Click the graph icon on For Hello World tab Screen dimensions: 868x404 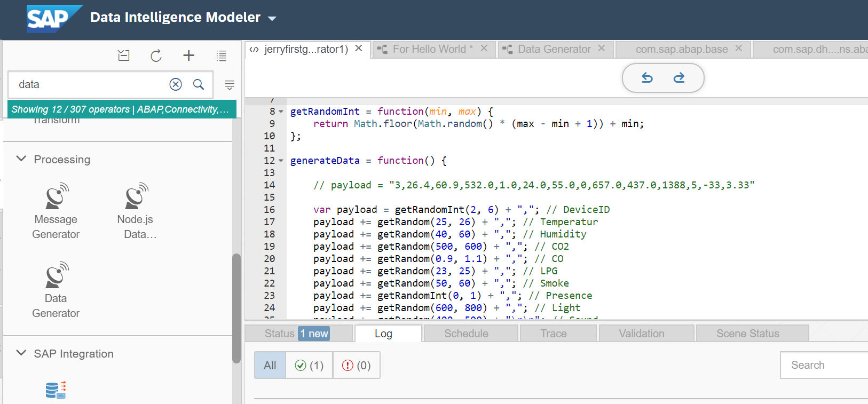click(382, 50)
